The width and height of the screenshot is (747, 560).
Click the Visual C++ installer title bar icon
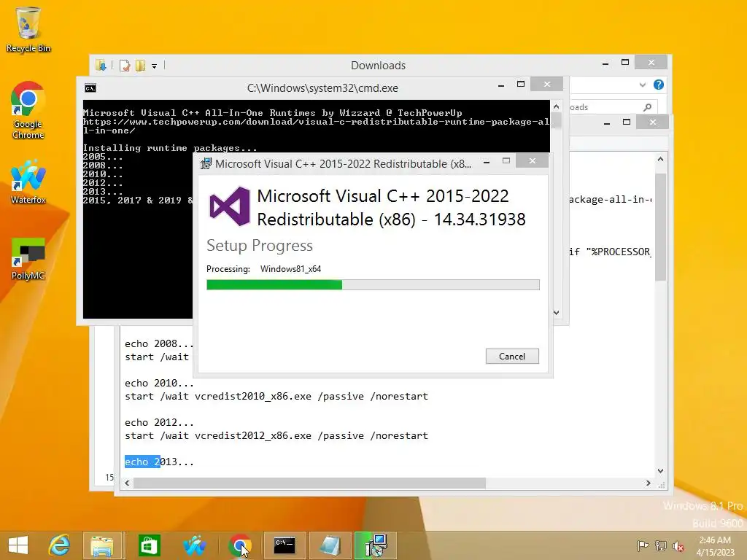coord(206,163)
